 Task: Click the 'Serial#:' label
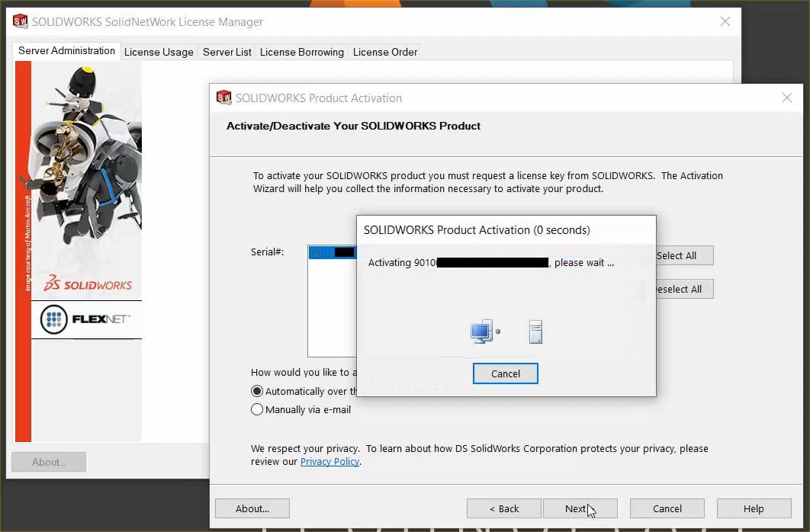click(267, 252)
